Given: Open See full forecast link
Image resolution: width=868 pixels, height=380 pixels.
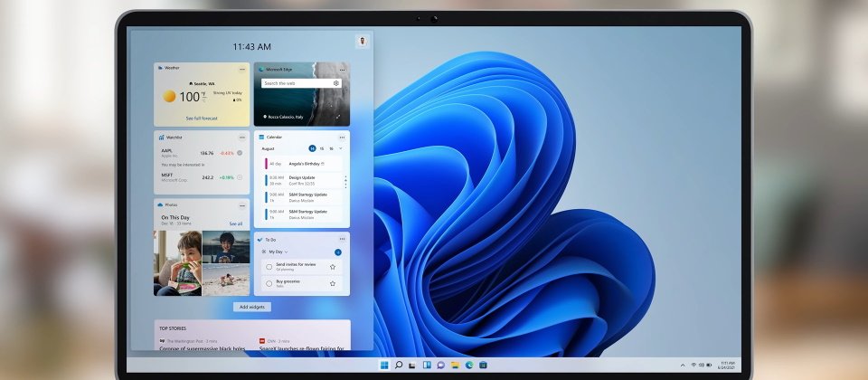Looking at the screenshot, I should coord(202,119).
